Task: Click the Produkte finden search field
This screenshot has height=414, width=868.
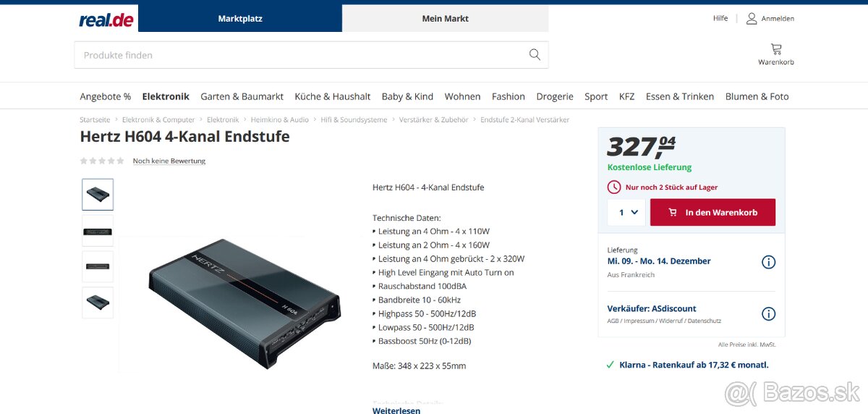Action: [x=311, y=55]
